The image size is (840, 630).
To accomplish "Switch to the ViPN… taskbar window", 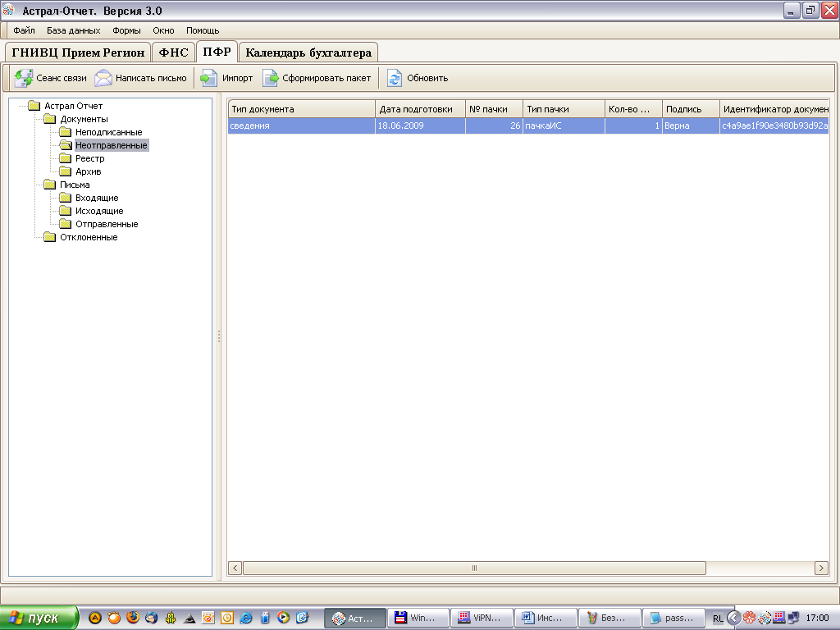I will pyautogui.click(x=482, y=619).
